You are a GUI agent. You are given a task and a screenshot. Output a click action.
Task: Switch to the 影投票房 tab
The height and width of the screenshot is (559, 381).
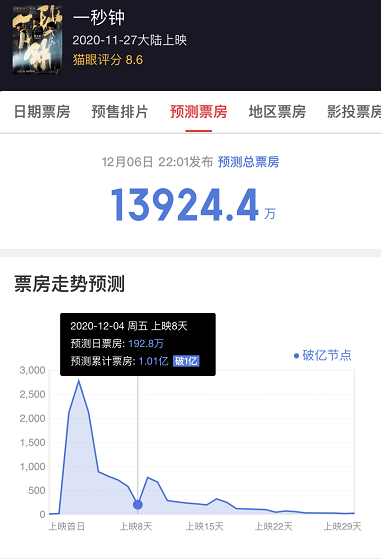(x=354, y=112)
